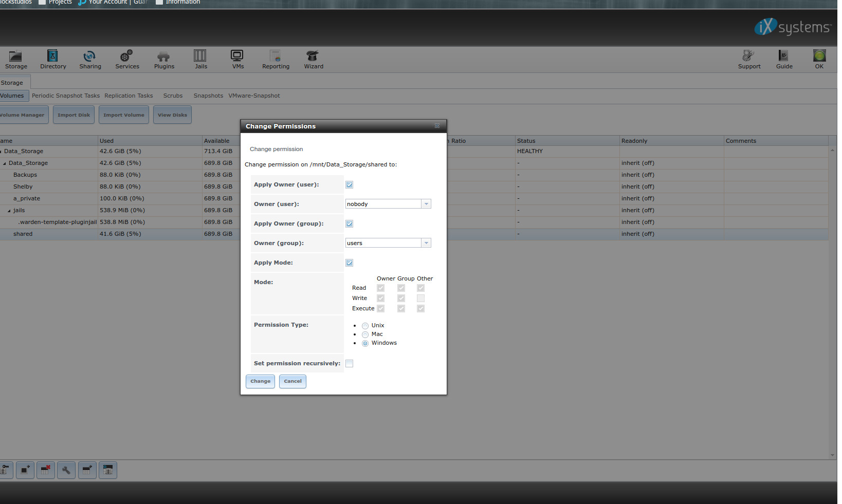Select the Unix permission type

coord(365,326)
